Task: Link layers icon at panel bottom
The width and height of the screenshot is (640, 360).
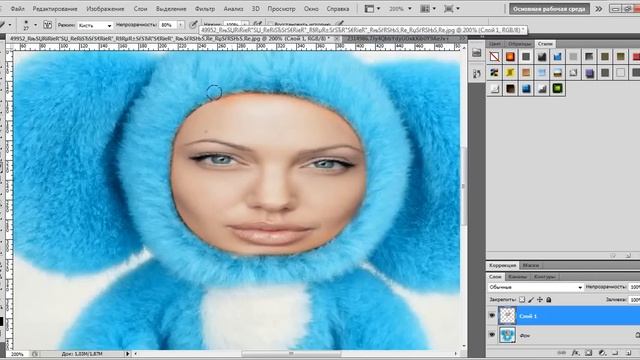Action: [x=562, y=353]
